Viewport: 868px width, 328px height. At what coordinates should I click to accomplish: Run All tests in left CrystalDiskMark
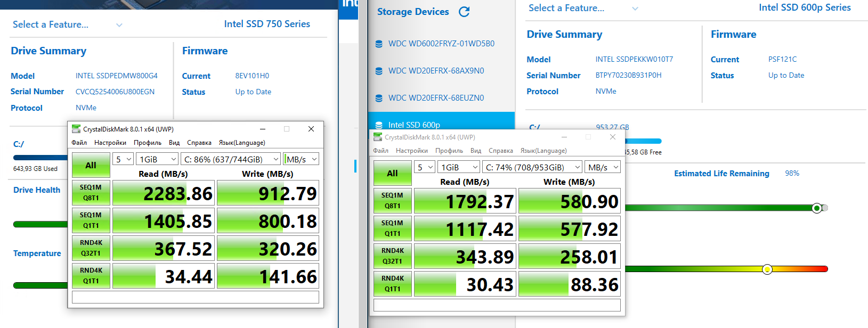pyautogui.click(x=91, y=165)
